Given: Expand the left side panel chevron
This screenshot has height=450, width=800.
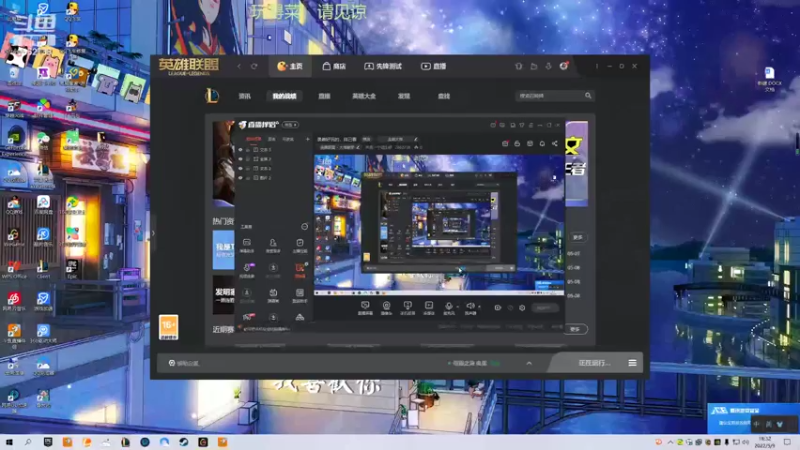Looking at the screenshot, I should point(153,233).
